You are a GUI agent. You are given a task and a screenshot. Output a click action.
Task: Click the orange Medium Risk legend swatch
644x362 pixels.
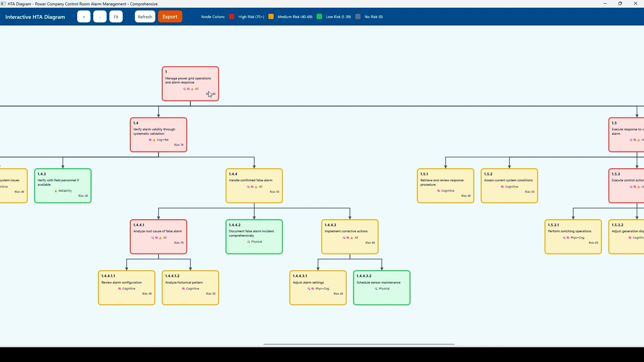click(271, 17)
